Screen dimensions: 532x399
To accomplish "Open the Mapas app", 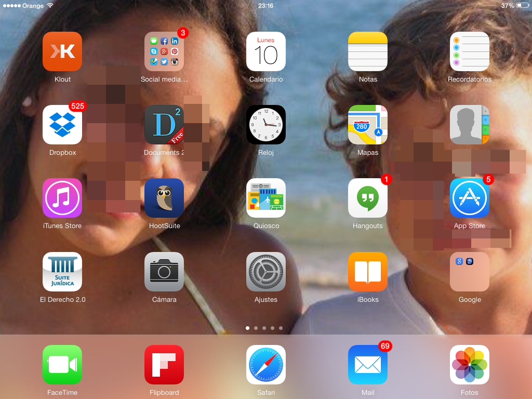I will 368,125.
